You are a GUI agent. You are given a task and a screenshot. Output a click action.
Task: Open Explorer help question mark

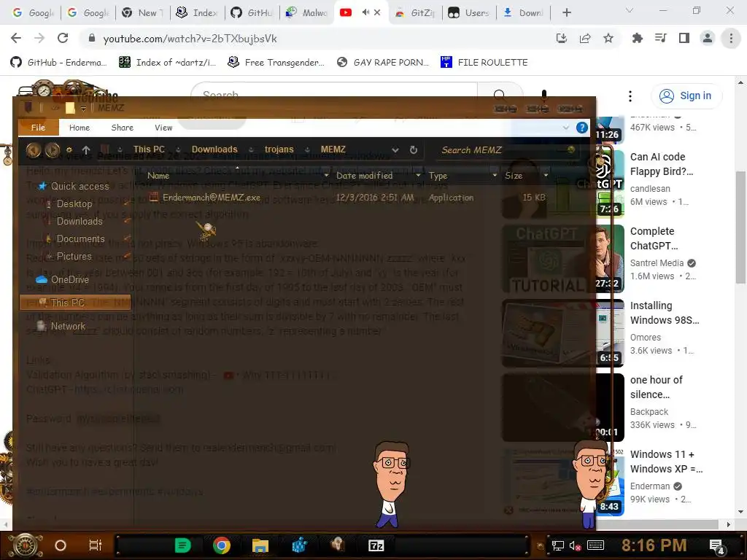(581, 127)
